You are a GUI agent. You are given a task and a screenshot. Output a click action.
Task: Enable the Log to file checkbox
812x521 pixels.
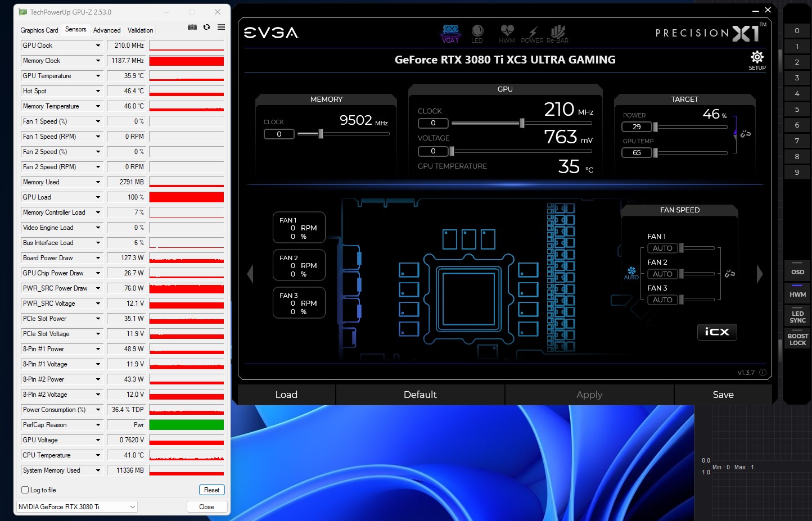25,490
